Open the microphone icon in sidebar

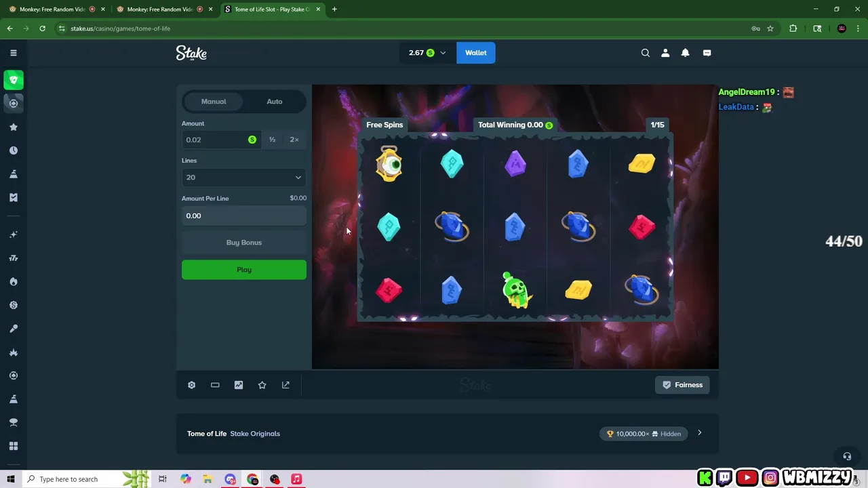click(x=14, y=329)
